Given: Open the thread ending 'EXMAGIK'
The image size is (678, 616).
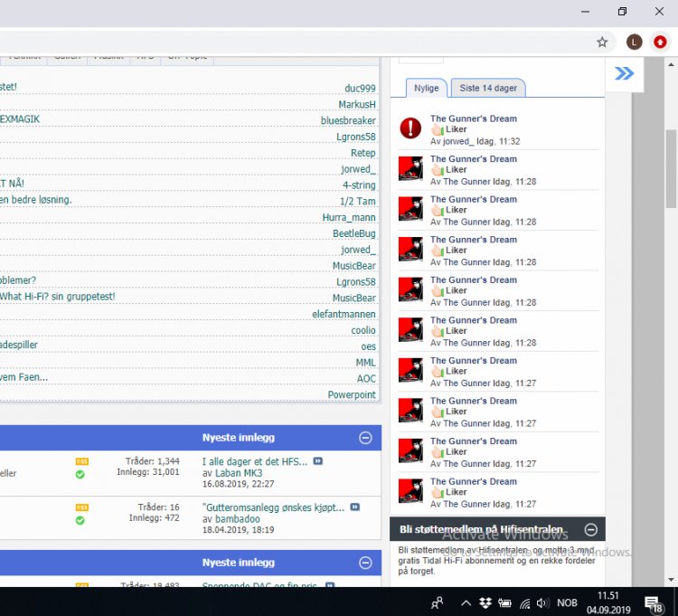Looking at the screenshot, I should click(20, 119).
